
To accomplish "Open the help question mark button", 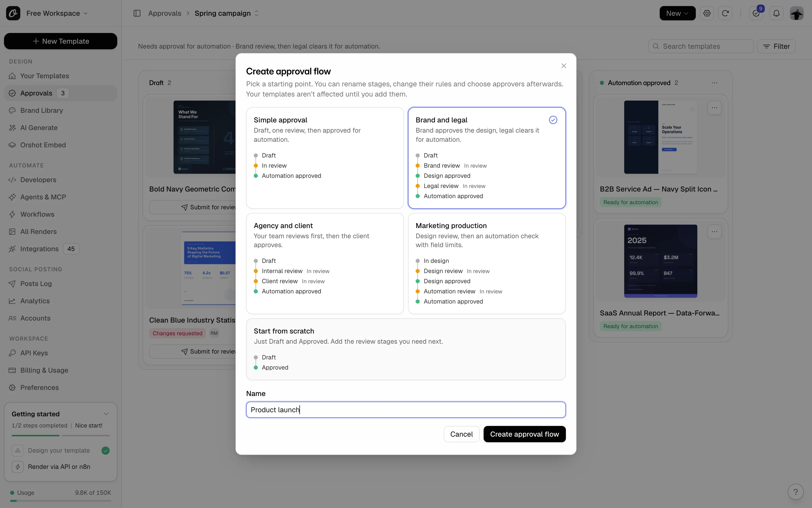I will (796, 492).
